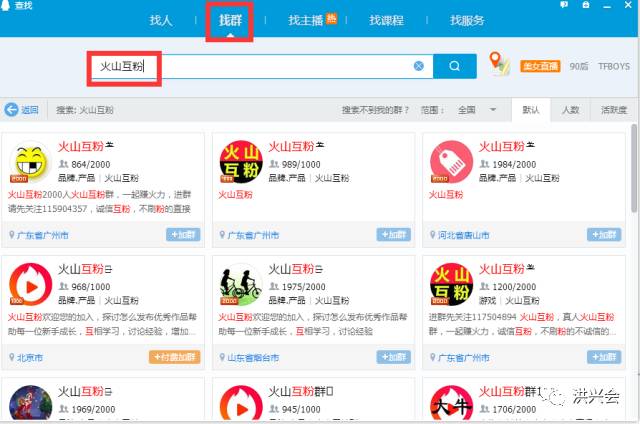Open the feedback icon in the title bar
The width and height of the screenshot is (640, 424).
[x=564, y=5]
